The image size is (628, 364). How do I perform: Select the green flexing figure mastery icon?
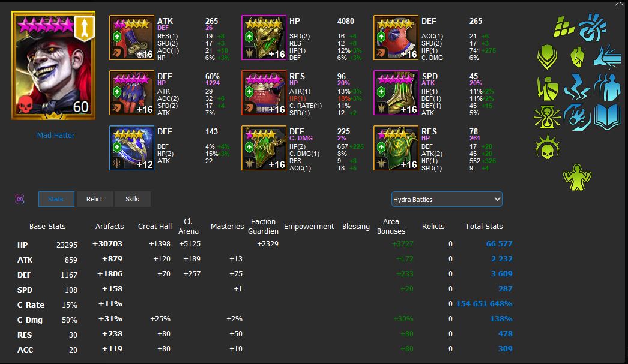click(x=576, y=176)
